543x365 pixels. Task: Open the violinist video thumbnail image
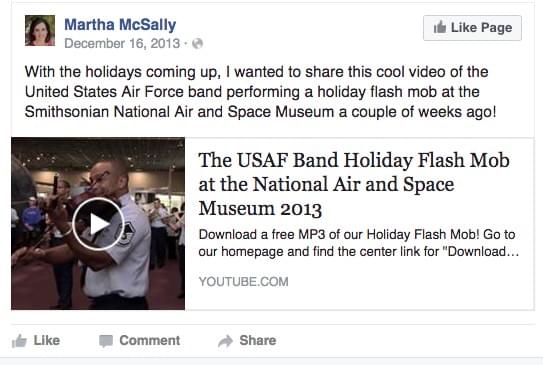click(x=98, y=224)
